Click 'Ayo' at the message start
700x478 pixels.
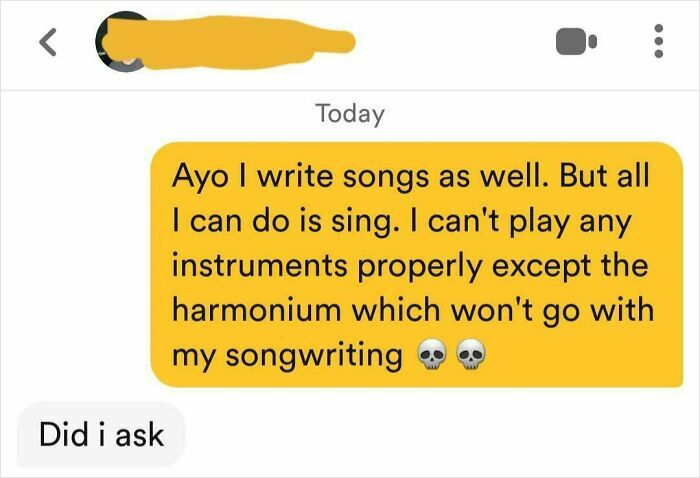tap(200, 177)
